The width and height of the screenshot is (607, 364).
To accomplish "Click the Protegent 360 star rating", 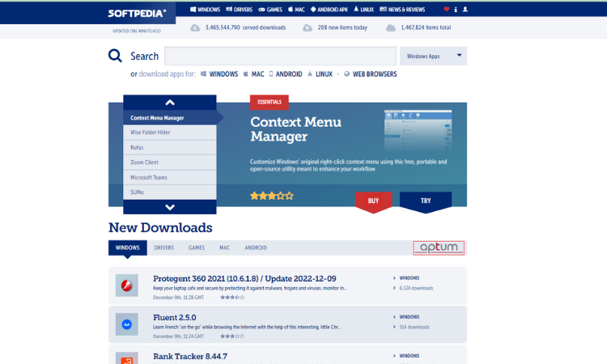I will click(232, 298).
